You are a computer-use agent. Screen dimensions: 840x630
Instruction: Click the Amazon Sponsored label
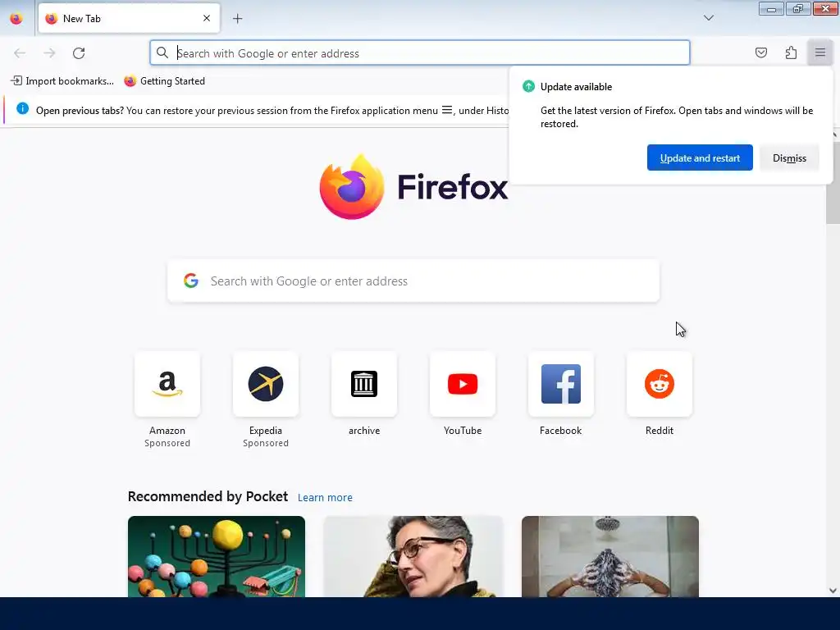[x=167, y=443]
